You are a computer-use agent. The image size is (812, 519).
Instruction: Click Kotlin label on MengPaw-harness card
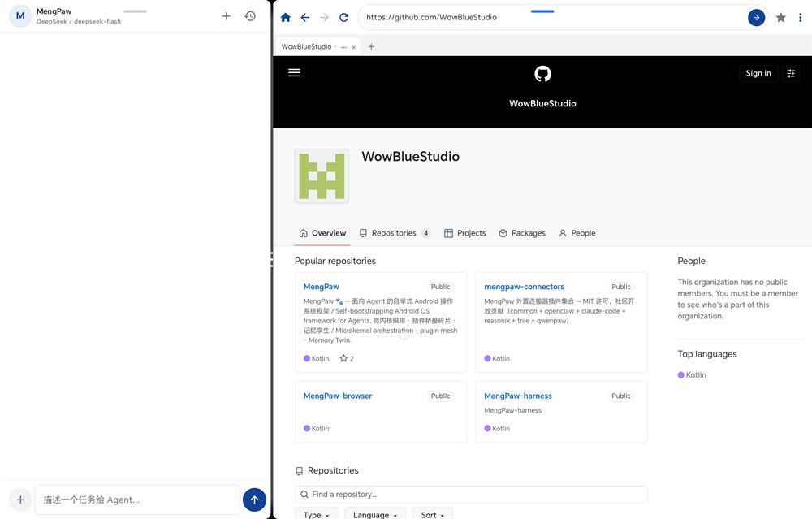[x=497, y=428]
